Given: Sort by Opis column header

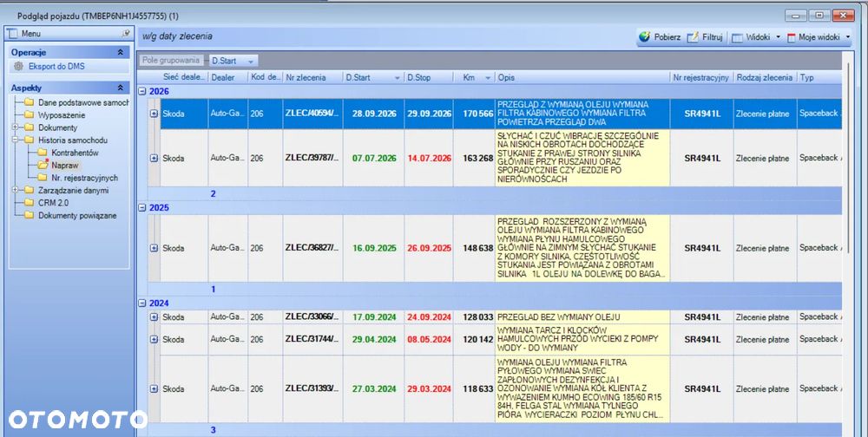Looking at the screenshot, I should [x=582, y=77].
